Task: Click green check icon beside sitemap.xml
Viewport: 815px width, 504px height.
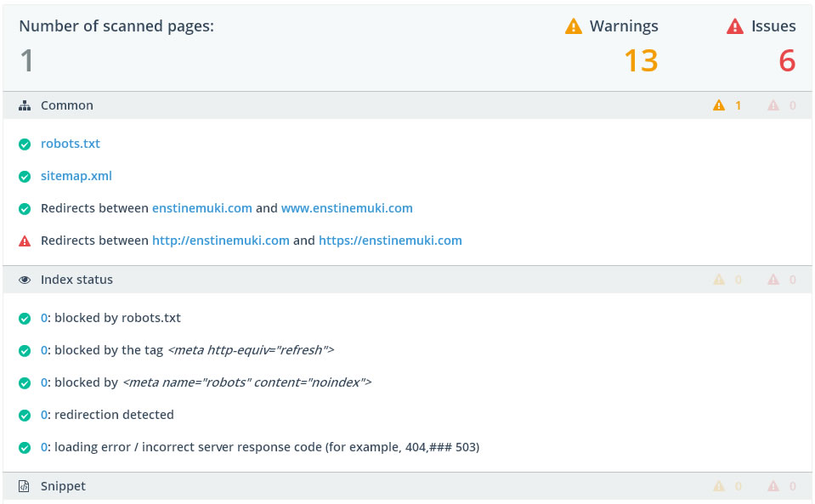Action: tap(25, 176)
